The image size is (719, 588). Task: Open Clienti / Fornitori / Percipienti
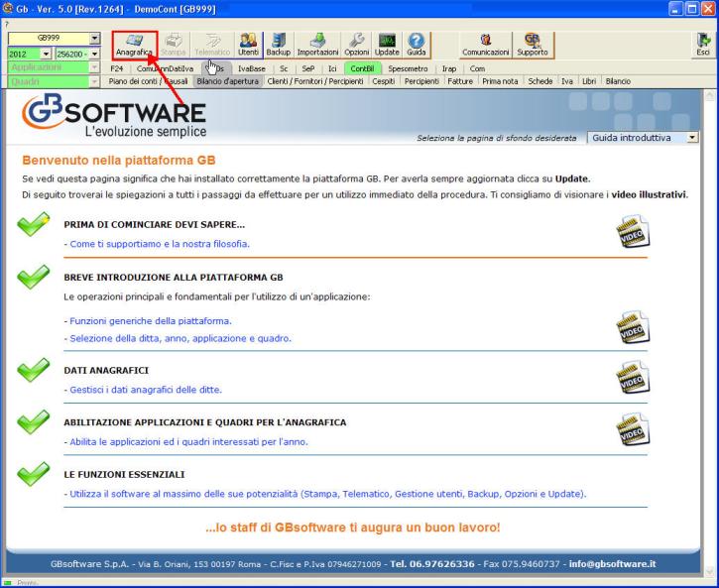(x=315, y=81)
